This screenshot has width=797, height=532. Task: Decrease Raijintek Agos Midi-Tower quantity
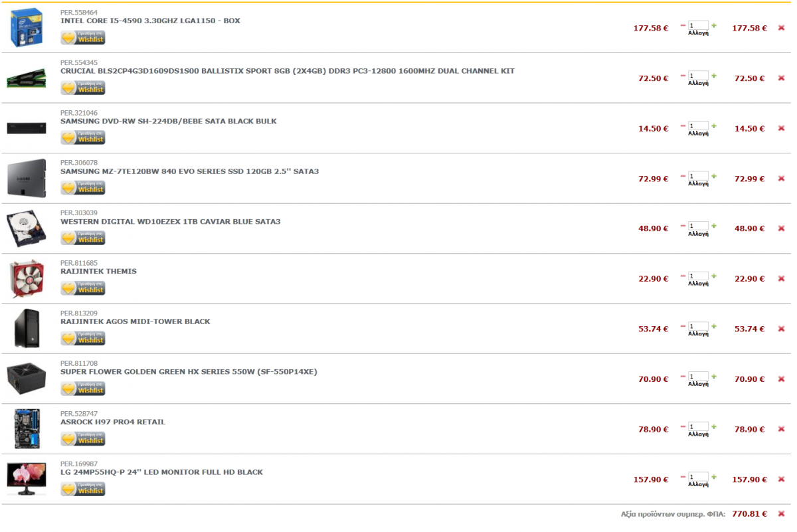pos(683,326)
